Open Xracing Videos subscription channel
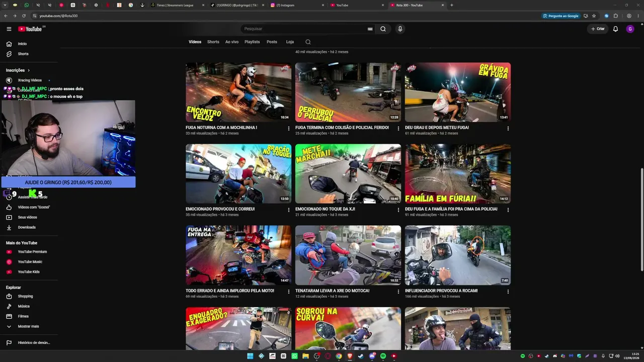 (29, 80)
